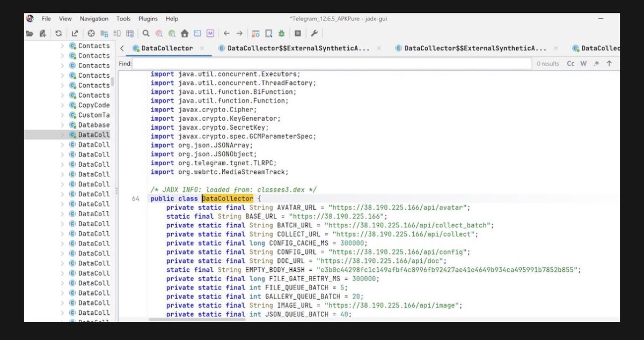Navigate back with the left arrow

pos(226,33)
